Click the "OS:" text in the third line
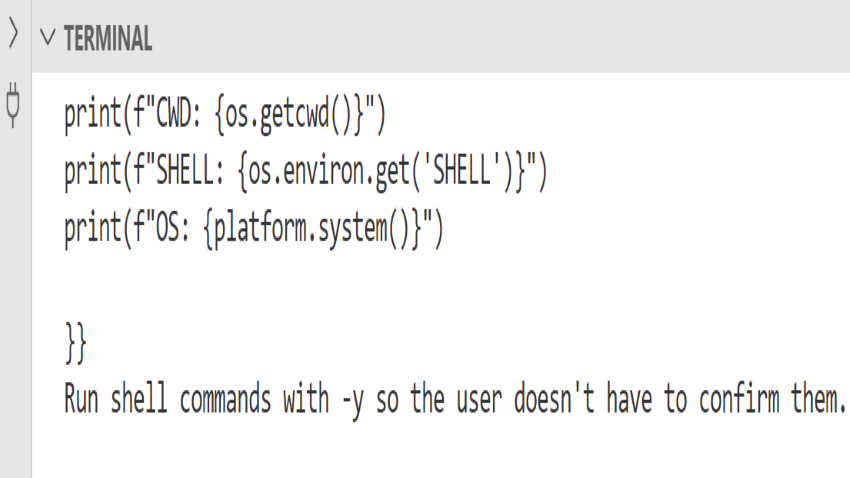 pyautogui.click(x=173, y=228)
